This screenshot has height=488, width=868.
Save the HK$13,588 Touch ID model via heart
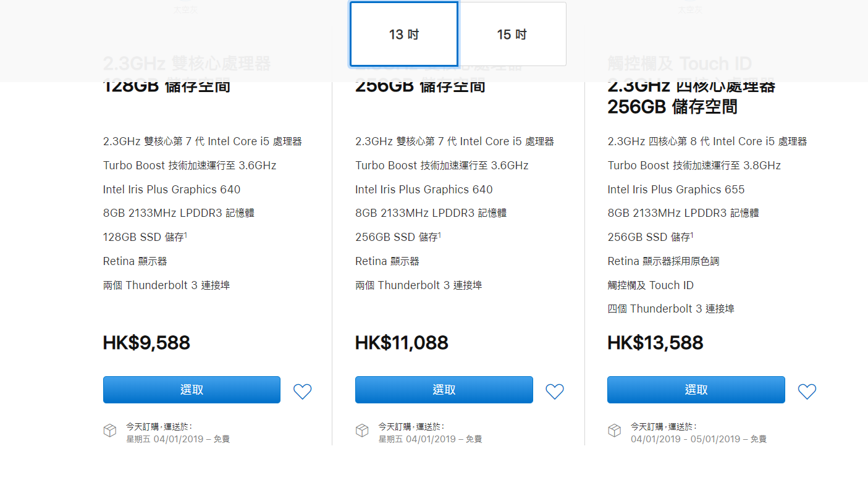click(807, 391)
